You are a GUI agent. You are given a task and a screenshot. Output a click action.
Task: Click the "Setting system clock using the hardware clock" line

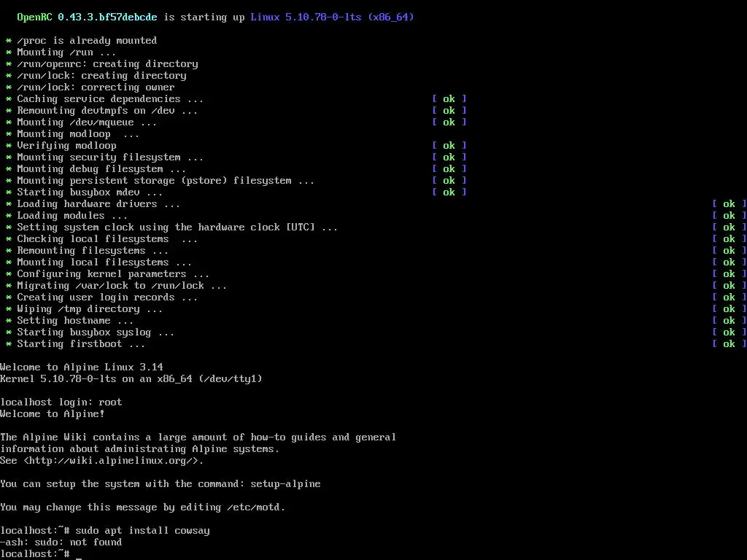(177, 227)
